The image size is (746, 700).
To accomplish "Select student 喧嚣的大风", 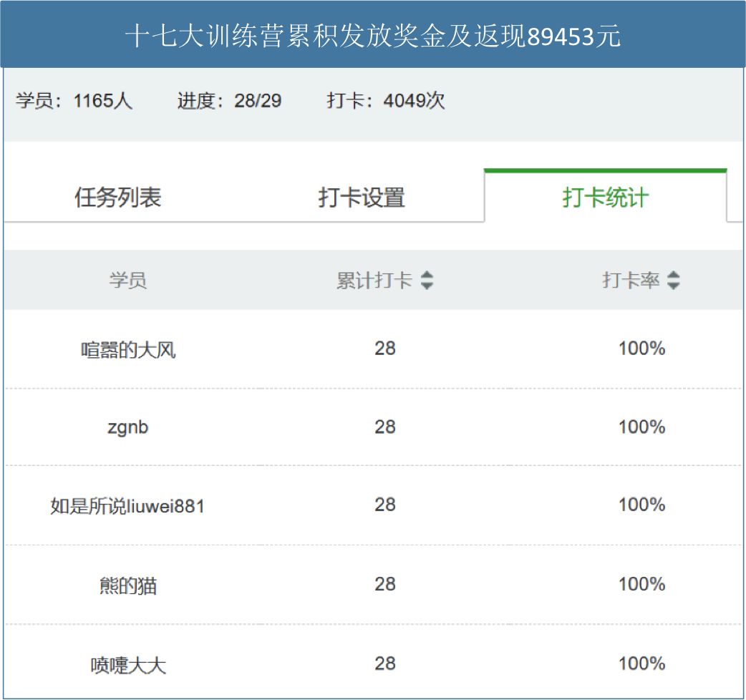I will click(x=128, y=350).
